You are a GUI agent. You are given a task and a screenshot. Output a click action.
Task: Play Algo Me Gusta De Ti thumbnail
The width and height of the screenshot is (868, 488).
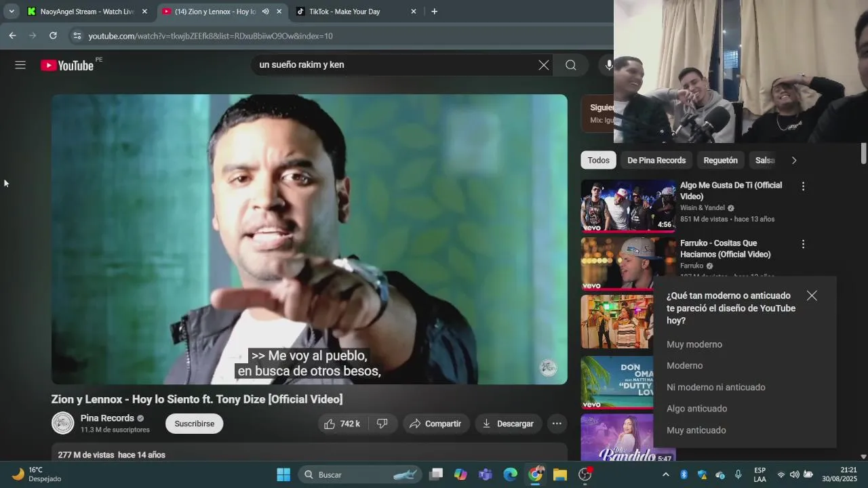(628, 205)
